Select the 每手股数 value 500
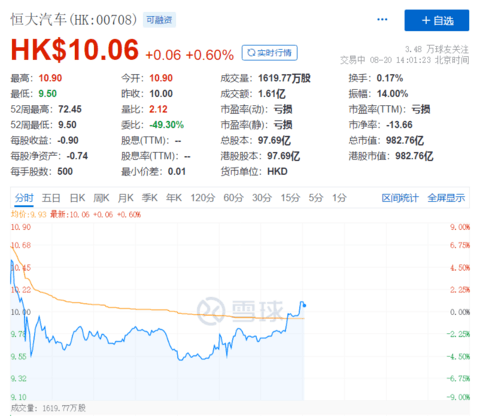 click(x=65, y=172)
